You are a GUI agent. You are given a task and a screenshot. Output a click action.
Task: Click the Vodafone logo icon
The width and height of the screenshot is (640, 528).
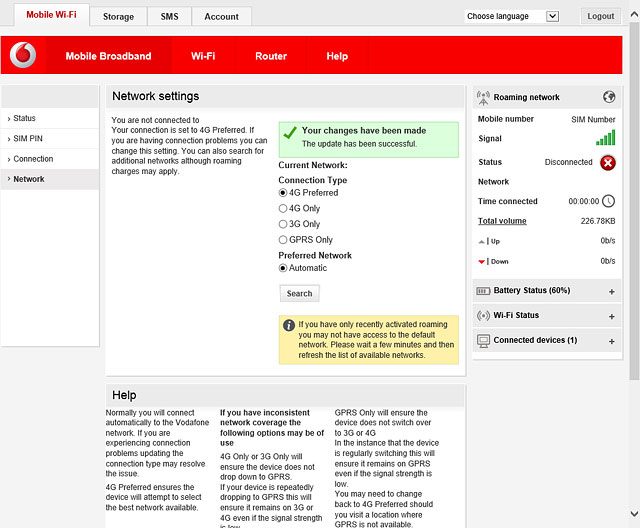pos(23,55)
